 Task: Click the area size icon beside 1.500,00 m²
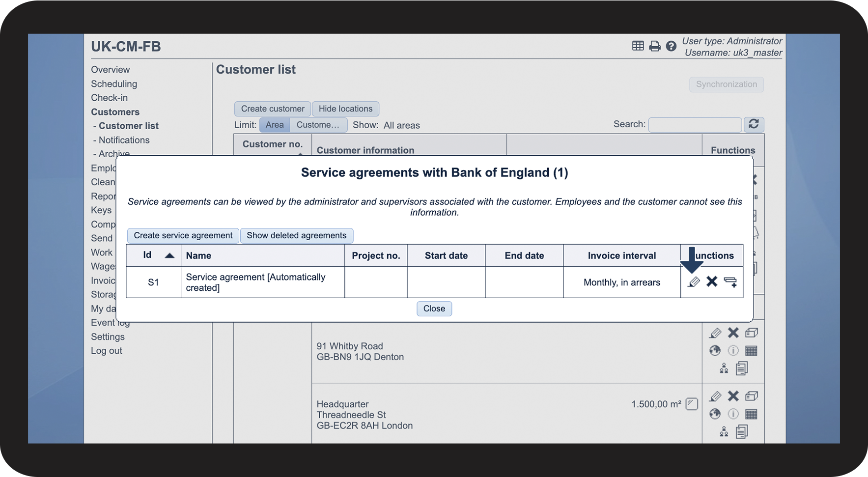tap(692, 404)
